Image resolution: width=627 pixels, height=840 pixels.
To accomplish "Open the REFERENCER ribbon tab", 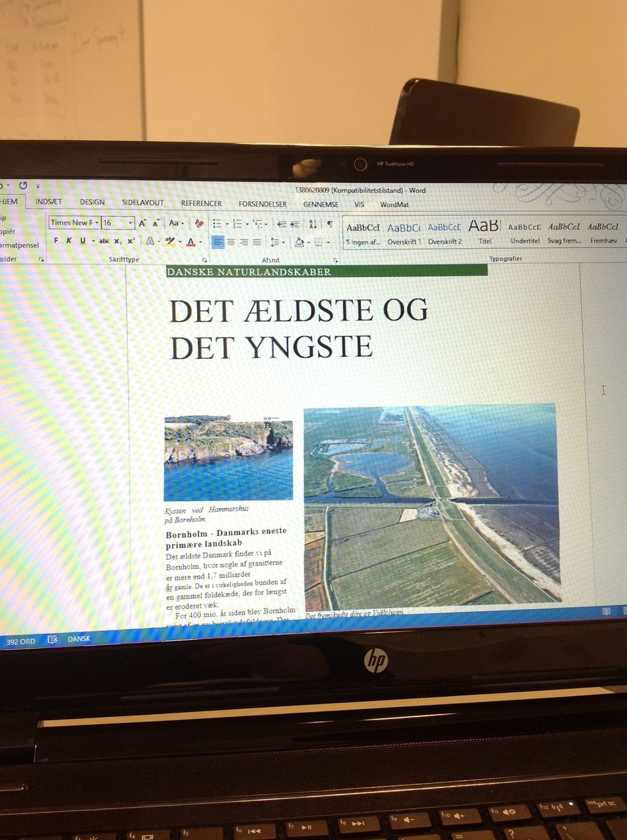I will 201,203.
